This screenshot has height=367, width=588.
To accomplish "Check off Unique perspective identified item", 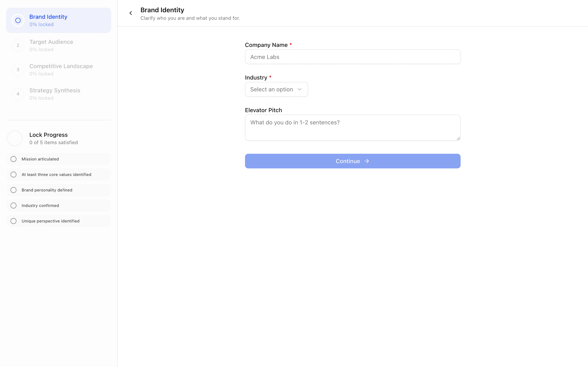I will coord(13,221).
